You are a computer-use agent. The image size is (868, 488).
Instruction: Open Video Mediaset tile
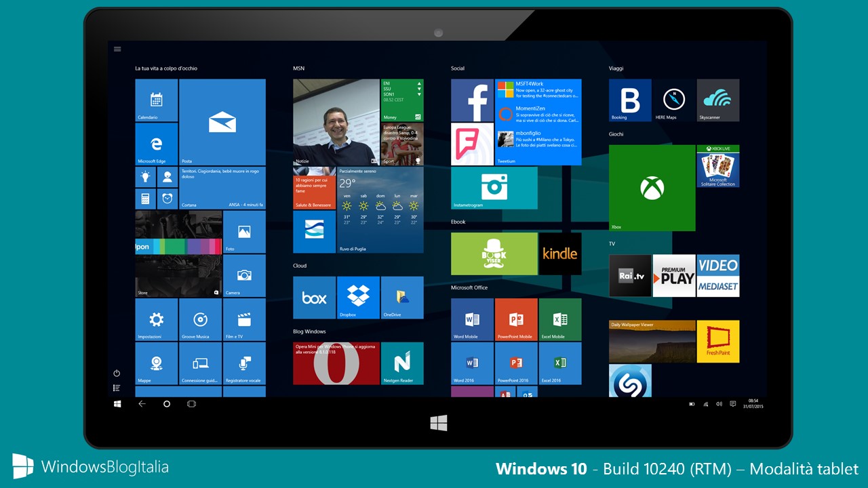718,275
